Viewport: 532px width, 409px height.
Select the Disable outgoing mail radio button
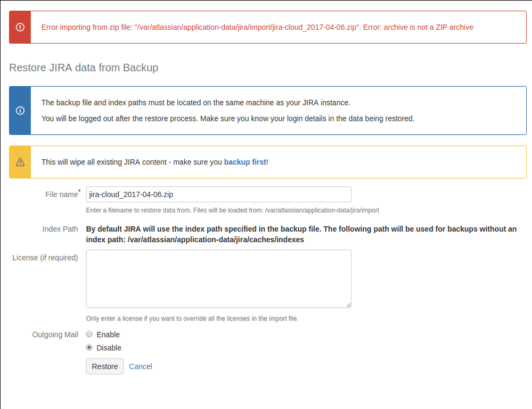coord(89,348)
